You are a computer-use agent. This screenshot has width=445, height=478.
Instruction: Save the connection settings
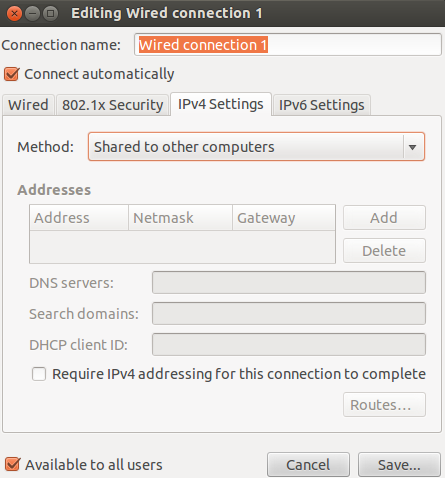pyautogui.click(x=399, y=465)
